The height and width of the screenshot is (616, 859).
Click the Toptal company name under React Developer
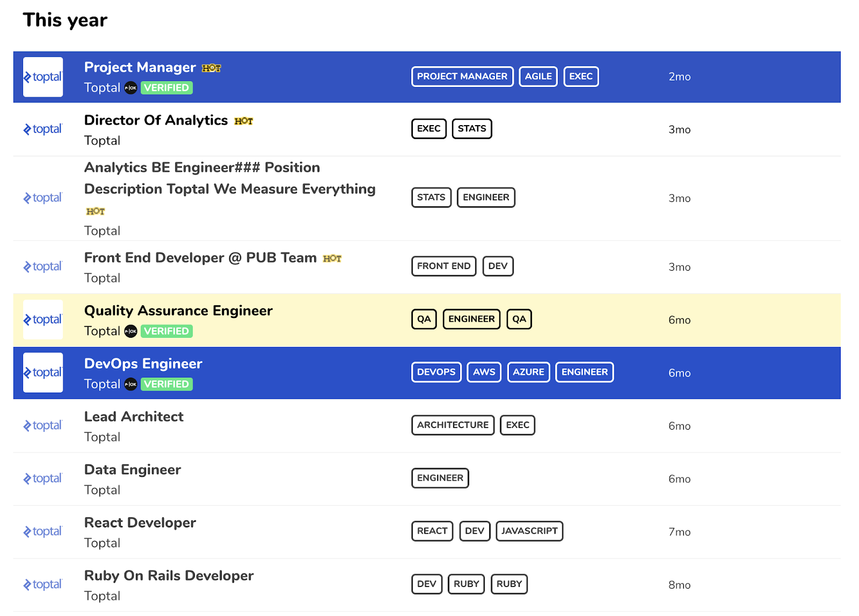click(x=102, y=543)
